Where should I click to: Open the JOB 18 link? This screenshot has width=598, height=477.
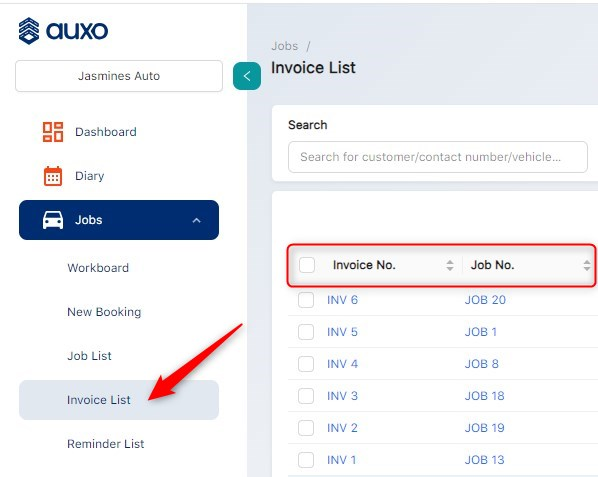(x=484, y=396)
